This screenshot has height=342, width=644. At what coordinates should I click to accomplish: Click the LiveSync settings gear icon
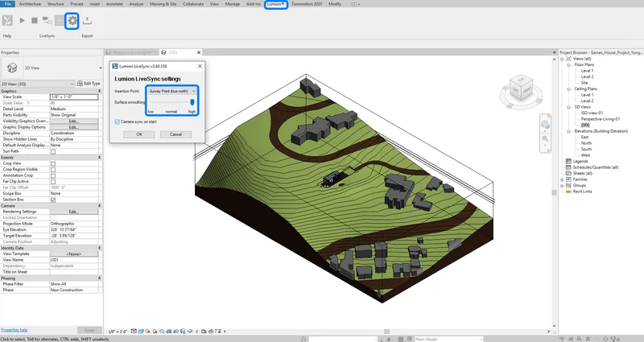point(72,21)
